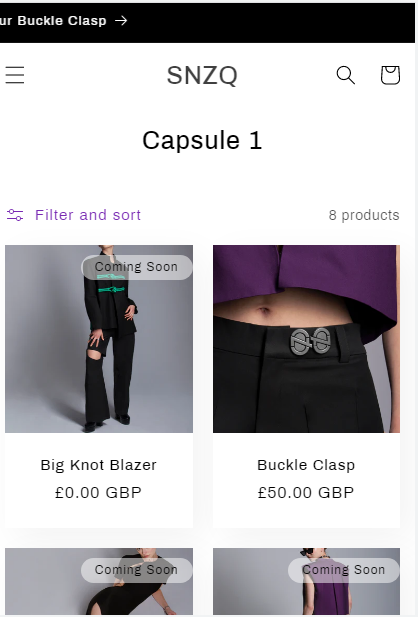Image resolution: width=418 pixels, height=617 pixels.
Task: Click the £0.00 GBP price
Action: click(98, 493)
